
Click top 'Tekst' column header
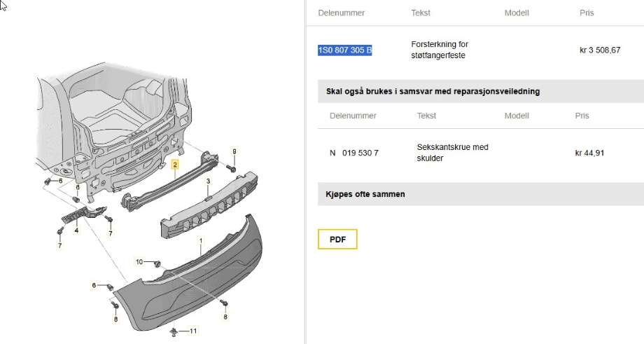(421, 13)
